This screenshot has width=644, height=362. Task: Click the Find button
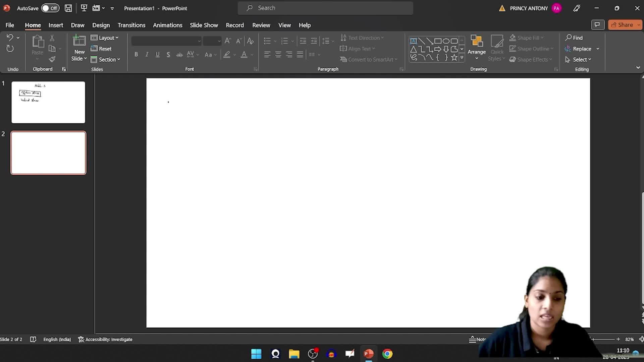point(574,38)
